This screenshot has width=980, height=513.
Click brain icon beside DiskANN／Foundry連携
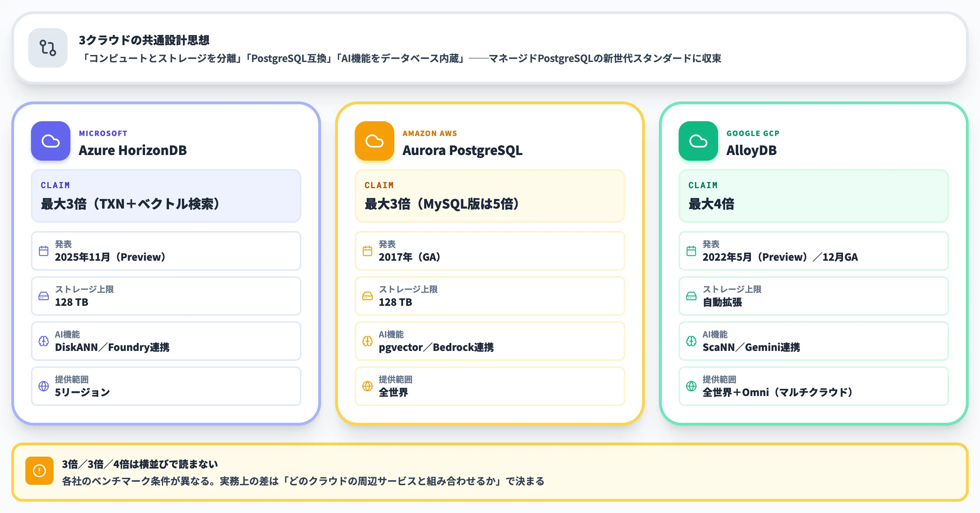44,341
